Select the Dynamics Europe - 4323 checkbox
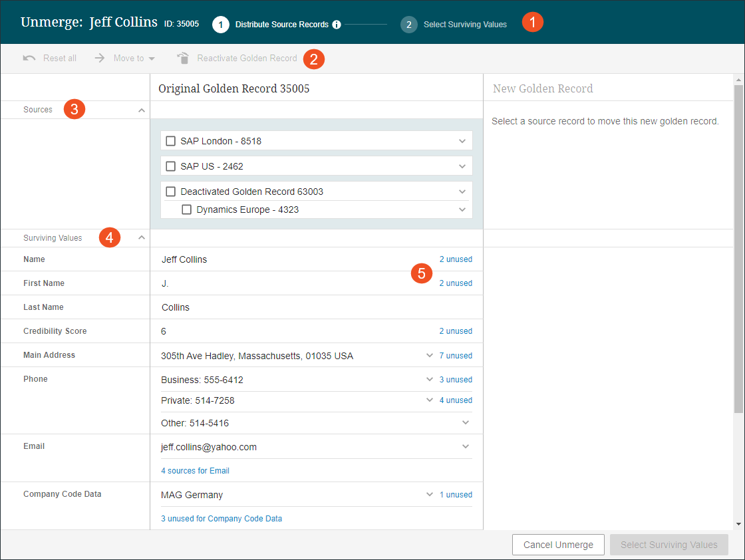This screenshot has width=745, height=560. [x=187, y=210]
